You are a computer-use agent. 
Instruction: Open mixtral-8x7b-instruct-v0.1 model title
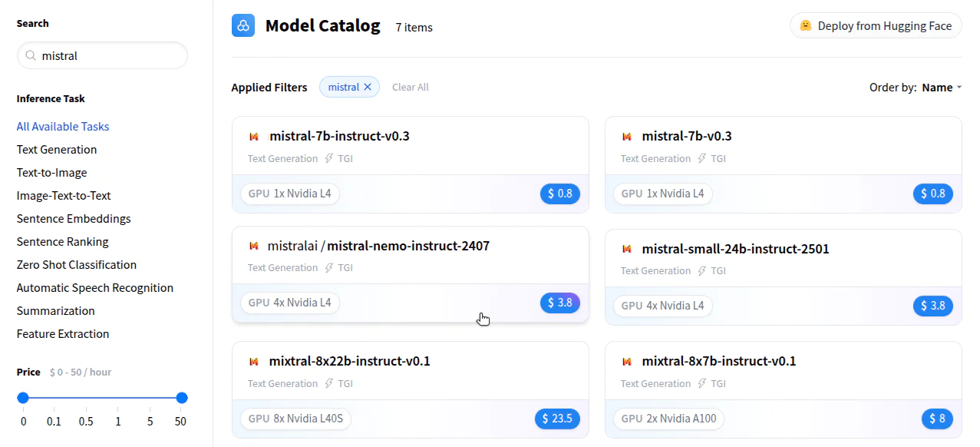pos(719,361)
